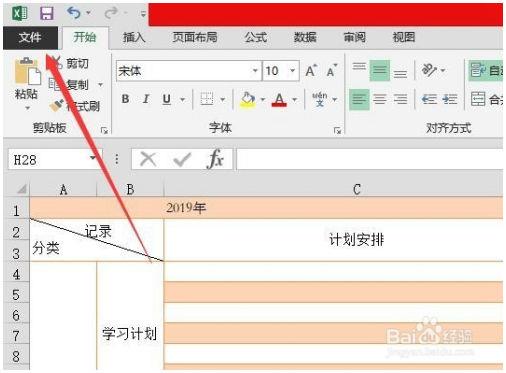Switch to the 数据 (Data) tab
The image size is (506, 373).
click(x=305, y=37)
